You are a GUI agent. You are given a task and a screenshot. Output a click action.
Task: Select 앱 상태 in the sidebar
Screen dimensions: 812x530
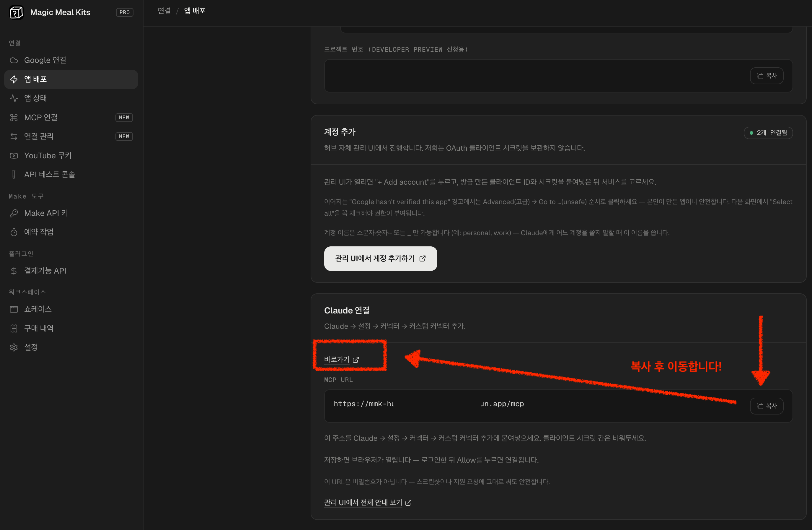click(71, 98)
